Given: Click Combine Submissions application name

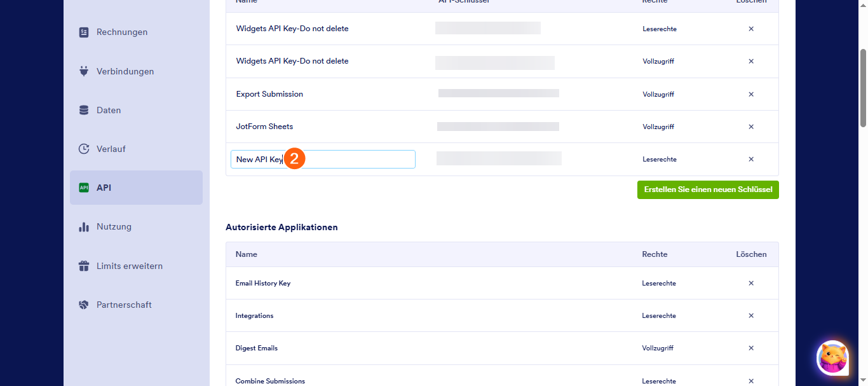Looking at the screenshot, I should click(270, 381).
